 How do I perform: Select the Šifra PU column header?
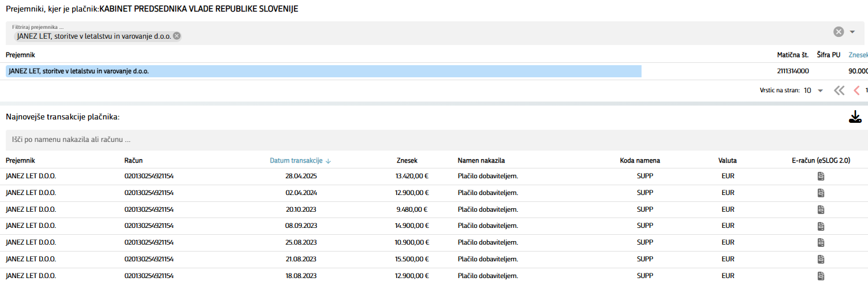click(x=828, y=55)
